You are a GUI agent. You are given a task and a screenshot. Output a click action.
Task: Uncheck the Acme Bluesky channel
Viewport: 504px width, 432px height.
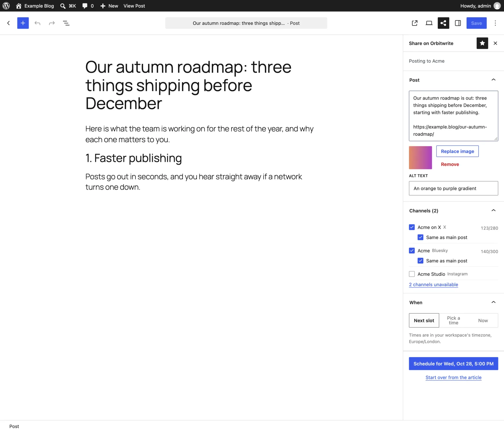coord(412,250)
